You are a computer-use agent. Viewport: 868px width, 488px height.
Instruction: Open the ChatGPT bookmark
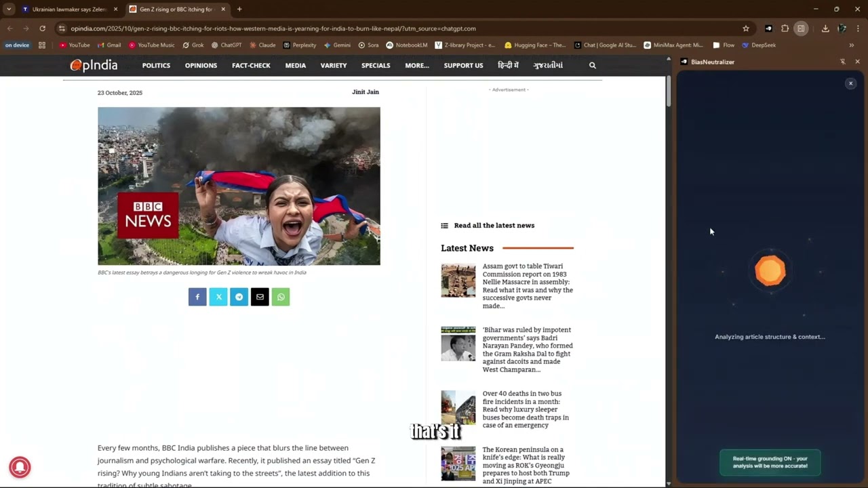[226, 45]
